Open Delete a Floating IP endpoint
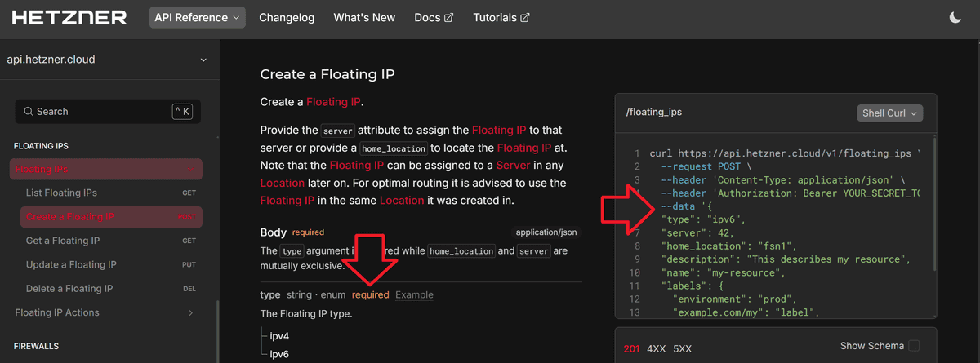 pos(111,289)
